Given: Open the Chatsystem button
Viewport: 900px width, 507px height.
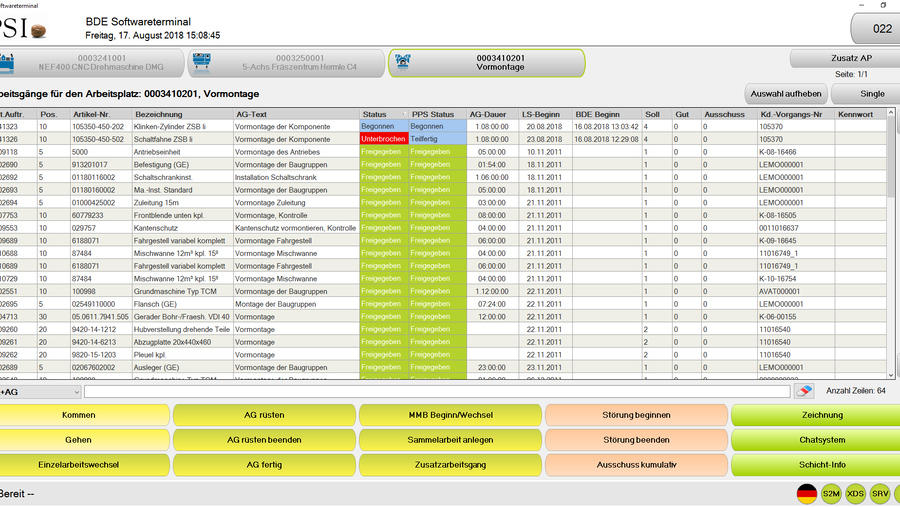Looking at the screenshot, I should [x=816, y=440].
